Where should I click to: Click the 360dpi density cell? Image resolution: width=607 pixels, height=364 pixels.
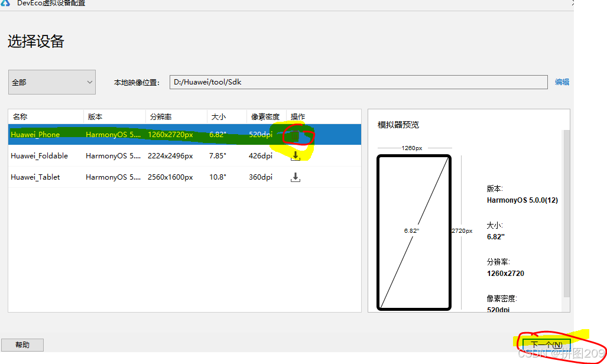261,177
